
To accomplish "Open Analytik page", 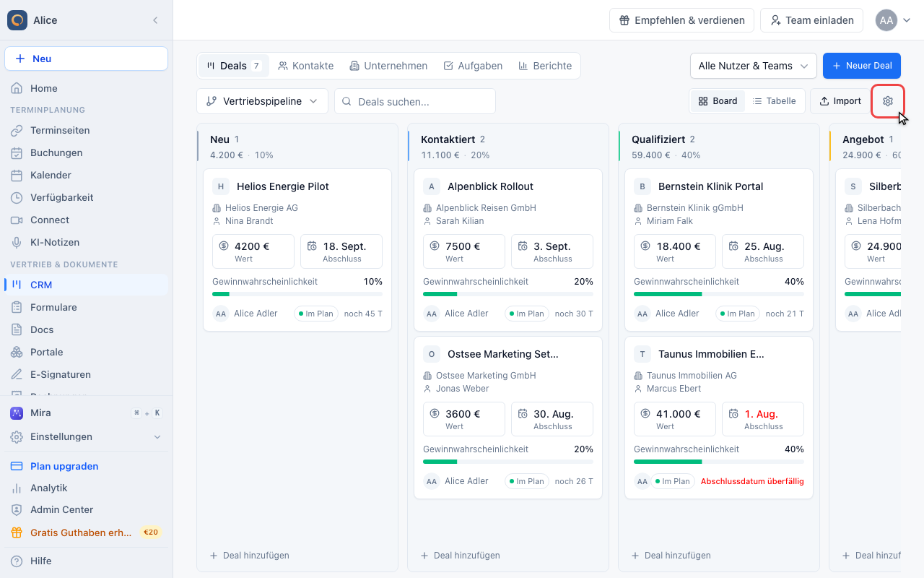I will 87,488.
